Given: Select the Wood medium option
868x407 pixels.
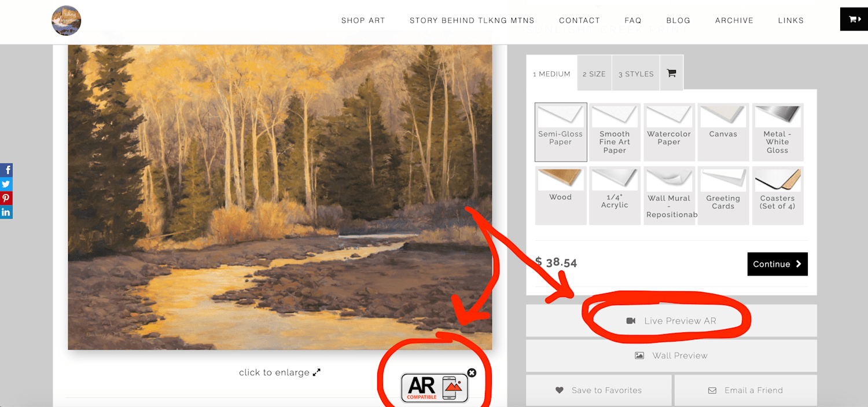Looking at the screenshot, I should [x=560, y=196].
